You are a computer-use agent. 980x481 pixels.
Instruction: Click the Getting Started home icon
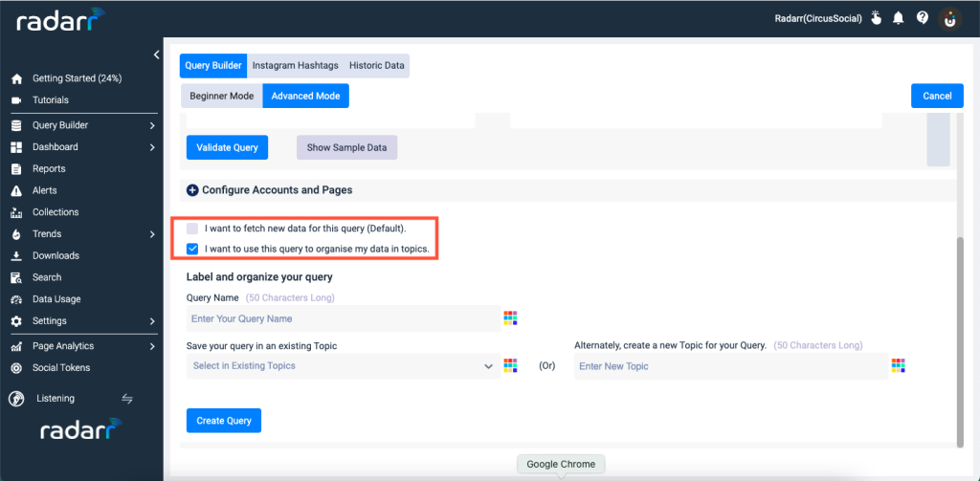(17, 78)
